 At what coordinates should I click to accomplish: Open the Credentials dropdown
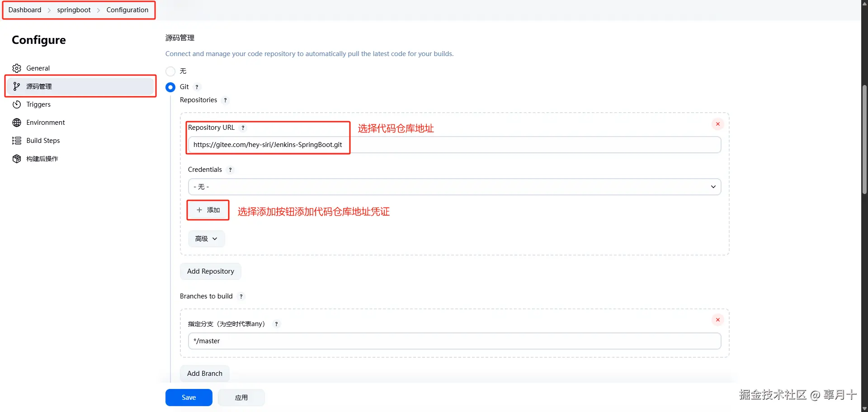click(454, 187)
